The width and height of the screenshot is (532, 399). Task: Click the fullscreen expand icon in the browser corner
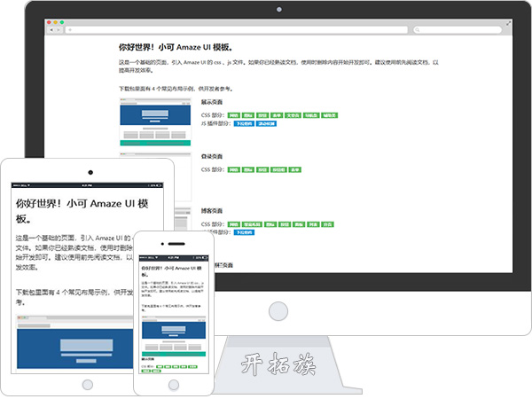pos(508,23)
